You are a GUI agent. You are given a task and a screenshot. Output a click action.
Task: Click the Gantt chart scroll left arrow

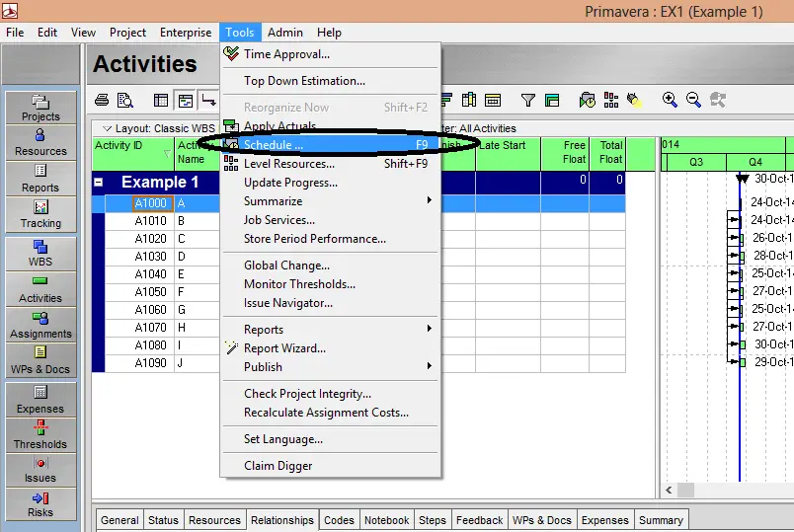tap(669, 490)
